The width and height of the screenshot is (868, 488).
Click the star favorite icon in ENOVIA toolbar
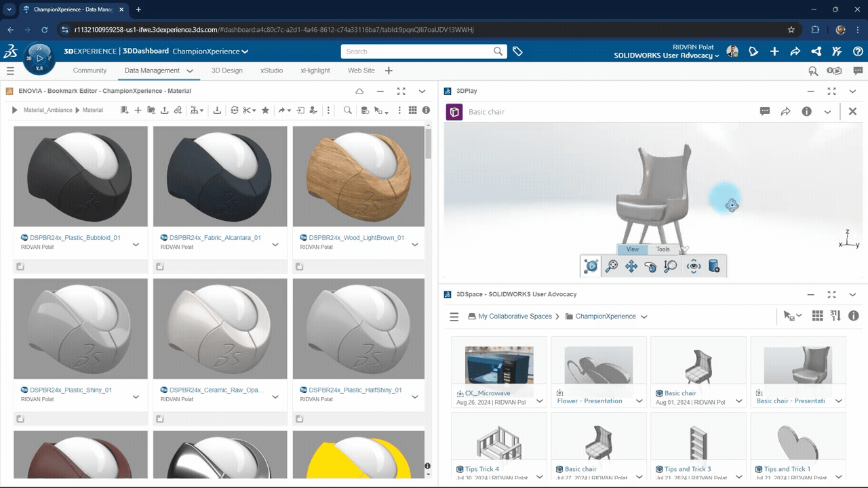point(265,110)
